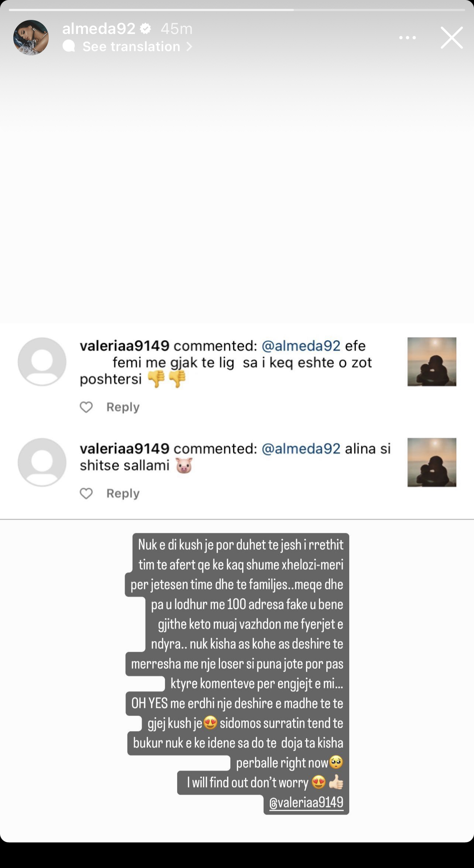Expand See translation chevron arrow
Image resolution: width=474 pixels, height=868 pixels.
tap(189, 46)
